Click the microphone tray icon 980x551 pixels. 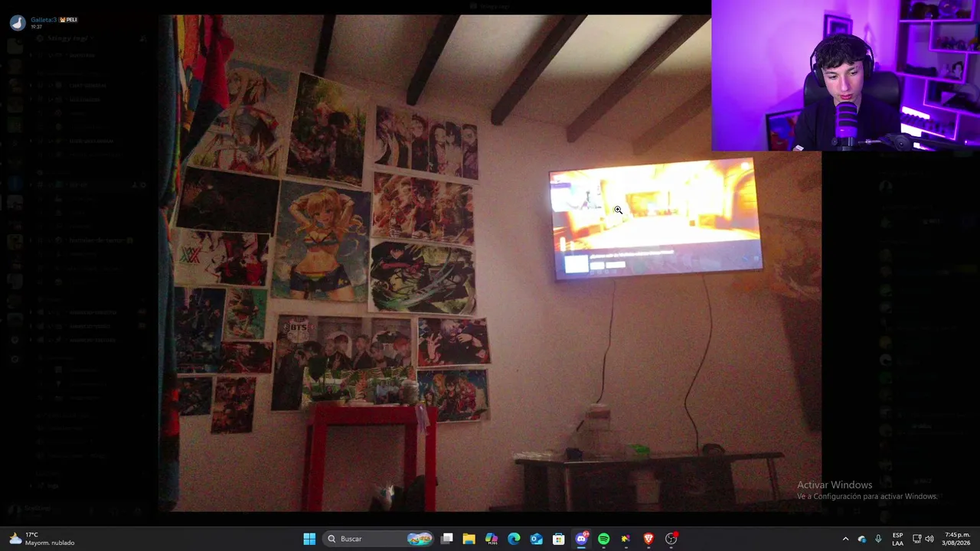pyautogui.click(x=878, y=539)
